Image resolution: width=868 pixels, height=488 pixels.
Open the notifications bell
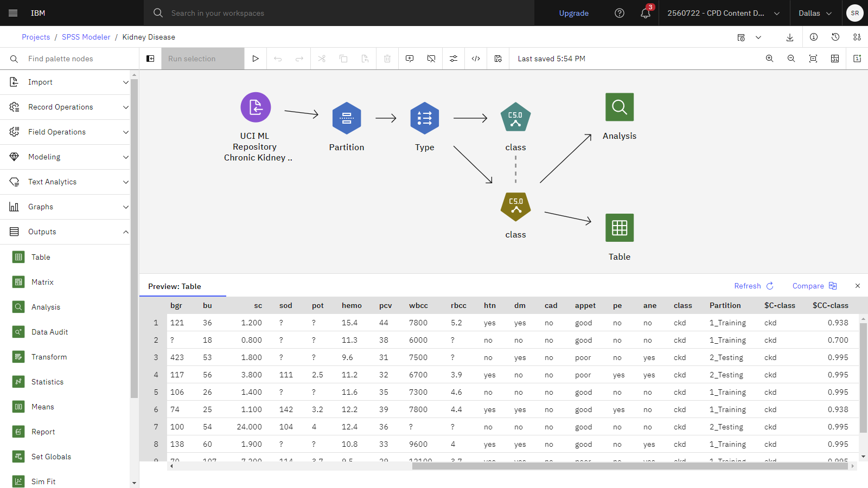[646, 13]
